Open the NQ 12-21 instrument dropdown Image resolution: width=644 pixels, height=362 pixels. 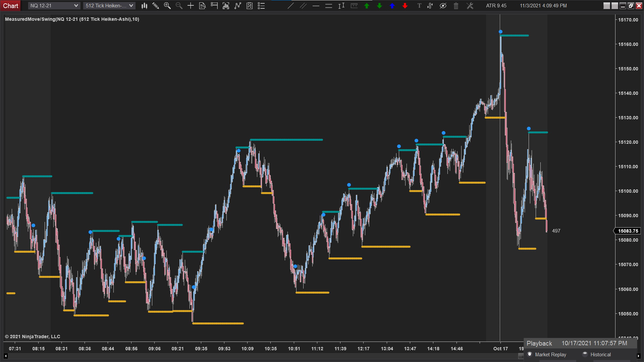click(x=54, y=5)
